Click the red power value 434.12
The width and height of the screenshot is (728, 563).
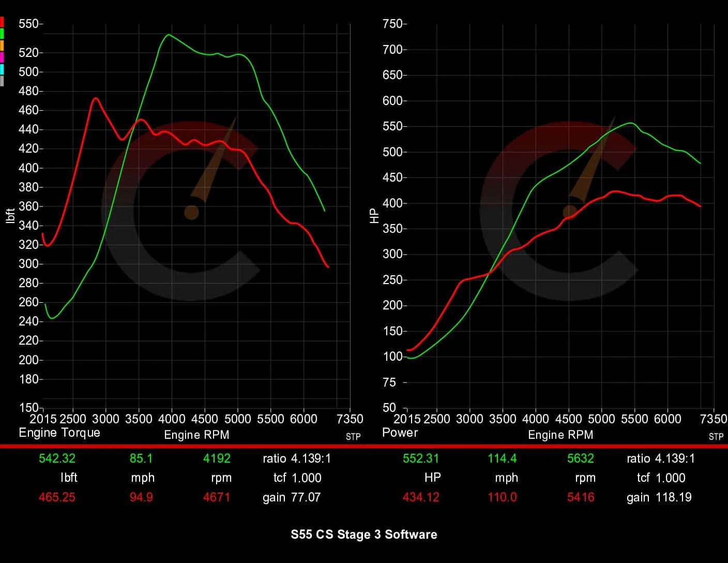click(421, 497)
